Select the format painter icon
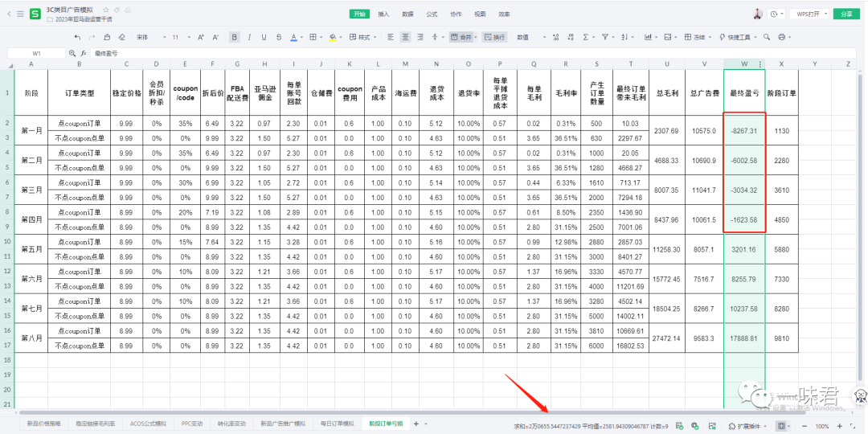The width and height of the screenshot is (868, 434). pos(106,37)
